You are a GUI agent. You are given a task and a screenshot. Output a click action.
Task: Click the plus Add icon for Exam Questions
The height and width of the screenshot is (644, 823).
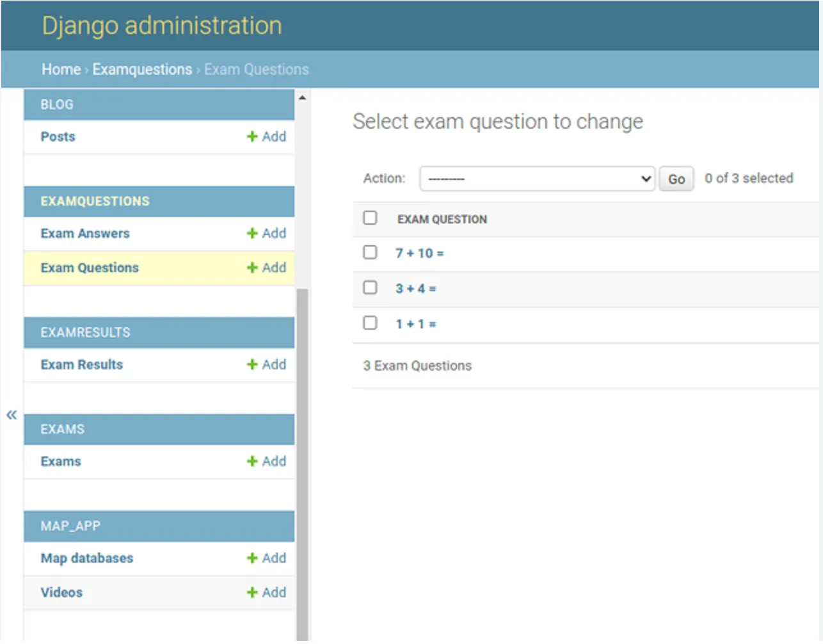point(252,268)
